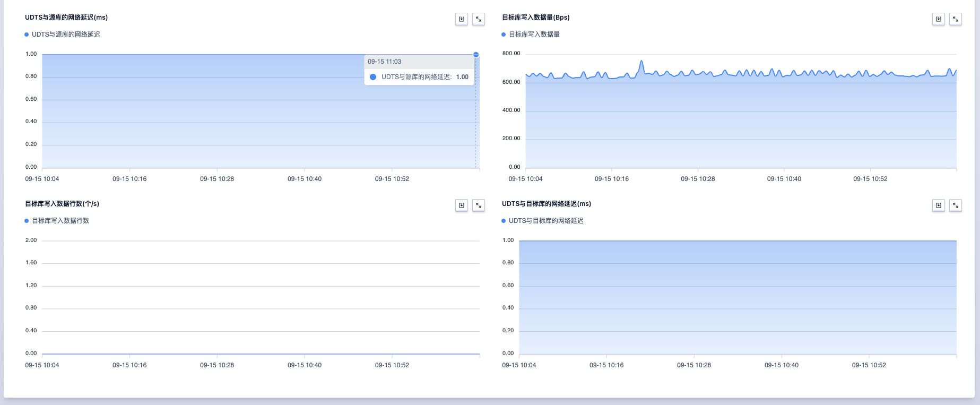Click the 09-15 11:03 tooltip header

385,62
